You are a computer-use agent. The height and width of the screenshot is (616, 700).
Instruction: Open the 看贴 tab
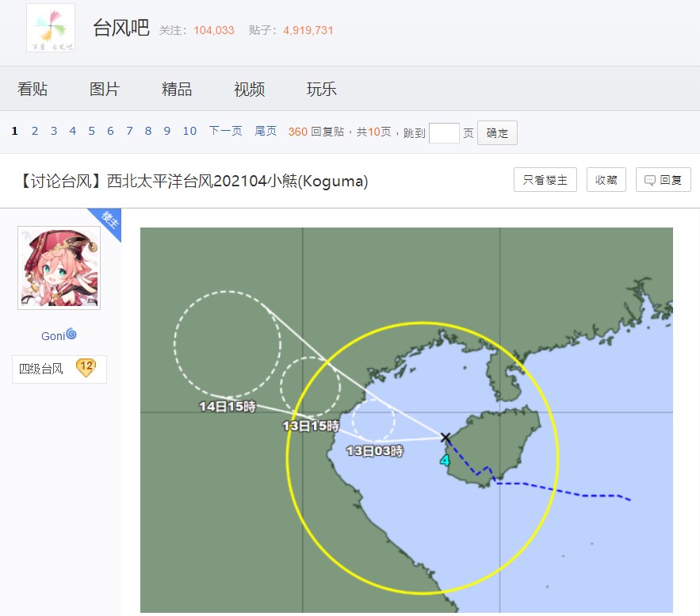(33, 89)
